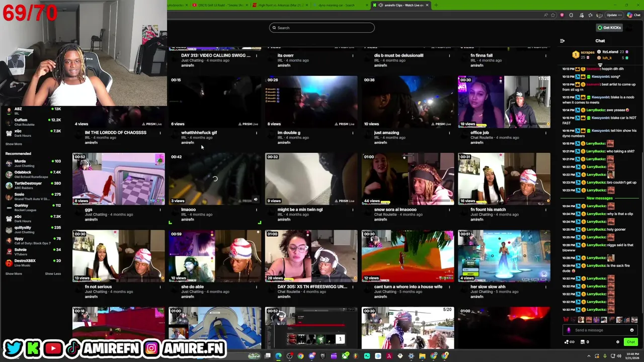644x362 pixels.
Task: Open chat settings gear icon
Action: [x=618, y=342]
